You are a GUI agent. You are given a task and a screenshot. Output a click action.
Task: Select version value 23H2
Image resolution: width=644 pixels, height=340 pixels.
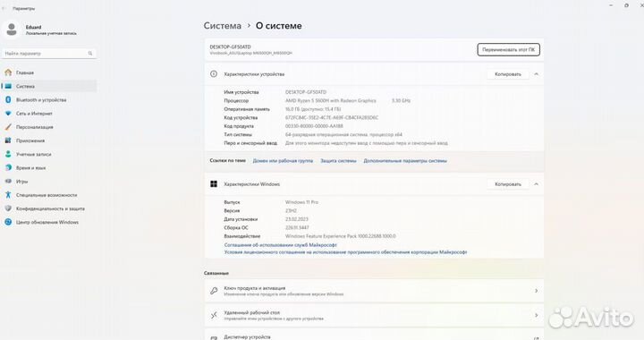point(292,210)
